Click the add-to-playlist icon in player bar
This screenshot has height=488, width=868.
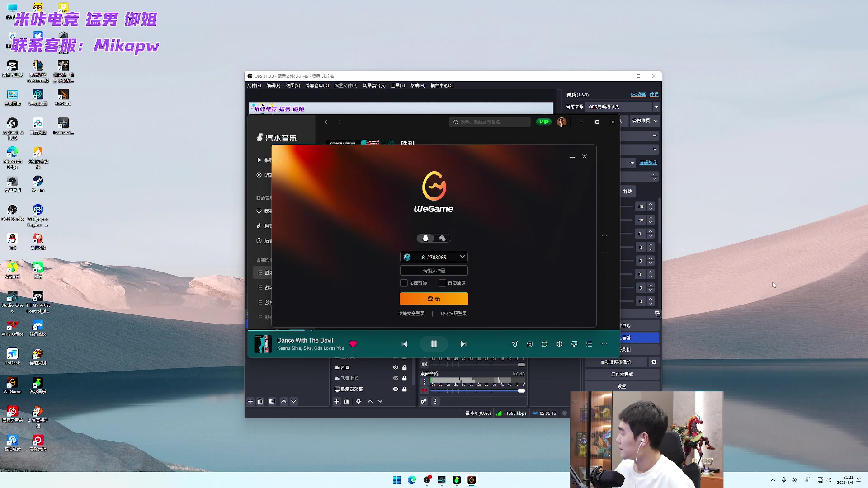(514, 344)
